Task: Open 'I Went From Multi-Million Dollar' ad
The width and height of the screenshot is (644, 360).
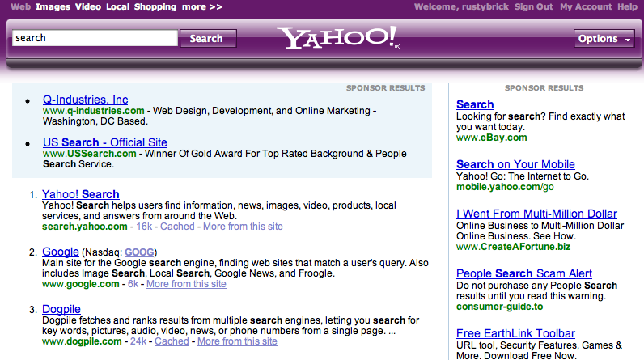Action: click(536, 214)
